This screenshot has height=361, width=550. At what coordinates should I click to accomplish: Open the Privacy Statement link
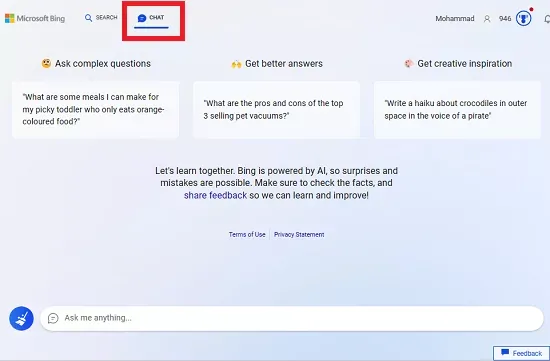tap(299, 234)
